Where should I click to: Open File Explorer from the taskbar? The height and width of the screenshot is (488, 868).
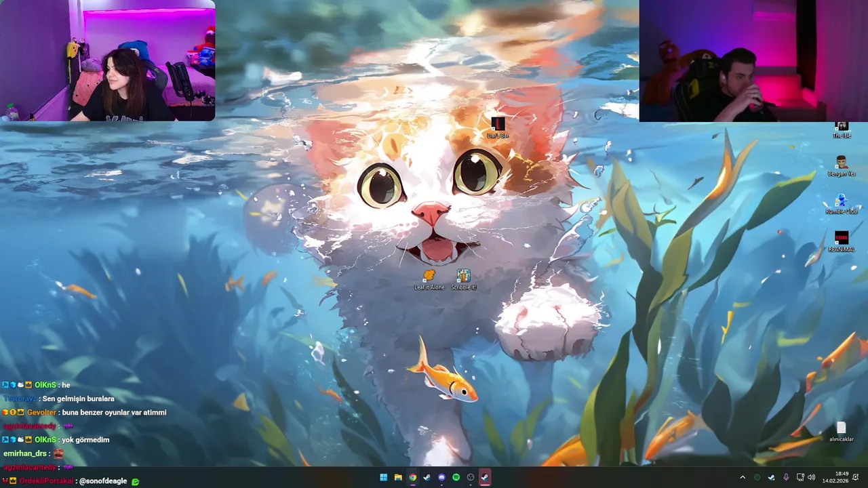tap(398, 477)
